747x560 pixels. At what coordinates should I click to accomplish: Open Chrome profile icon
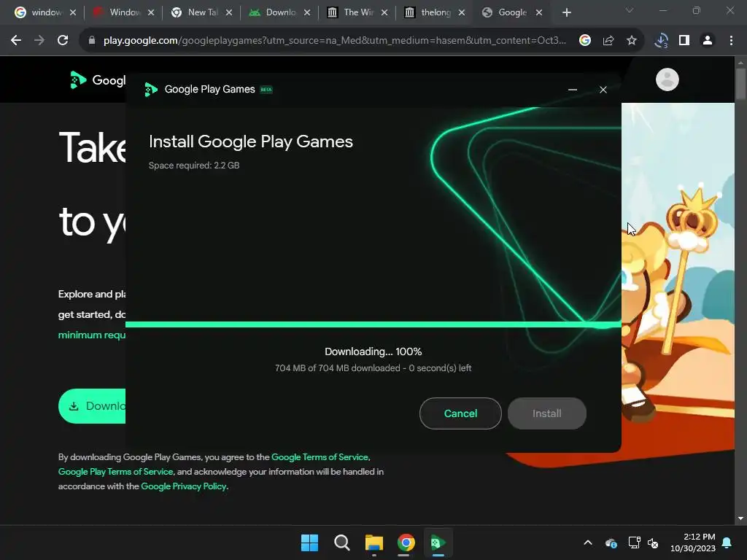point(708,41)
